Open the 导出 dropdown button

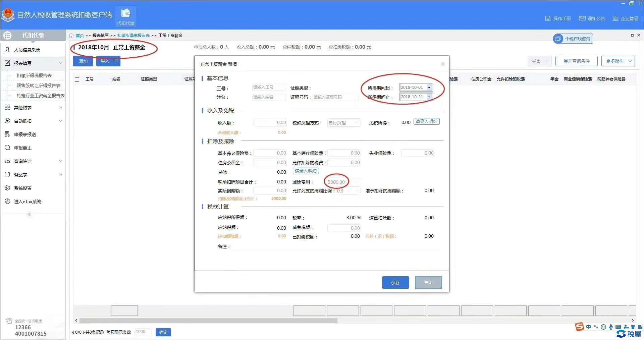540,61
